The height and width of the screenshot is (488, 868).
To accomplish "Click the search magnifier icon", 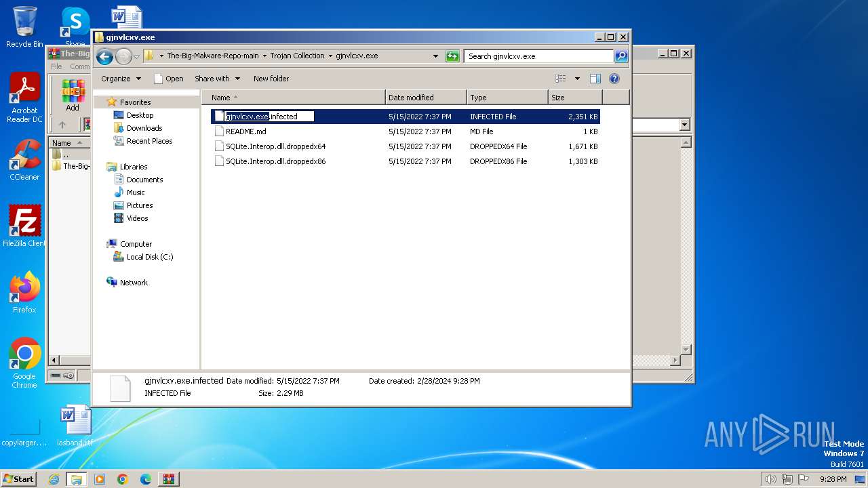I will pos(621,56).
